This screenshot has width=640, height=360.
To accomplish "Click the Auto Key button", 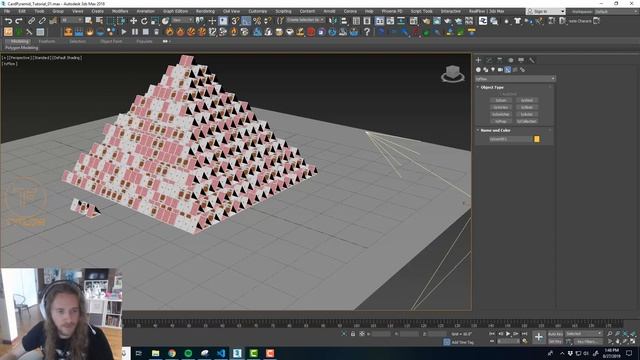I will point(555,334).
